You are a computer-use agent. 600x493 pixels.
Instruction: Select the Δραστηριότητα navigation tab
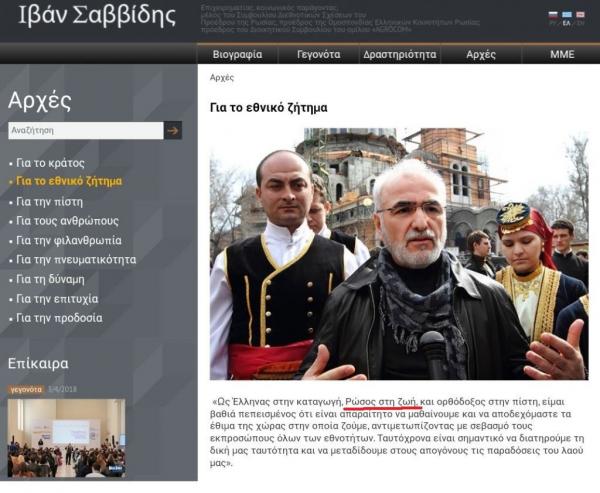(399, 54)
